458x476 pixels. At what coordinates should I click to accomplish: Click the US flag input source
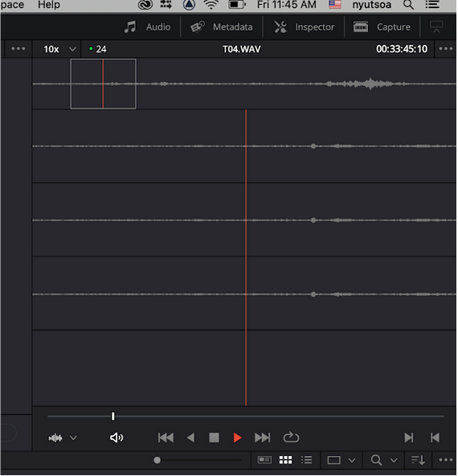(335, 5)
